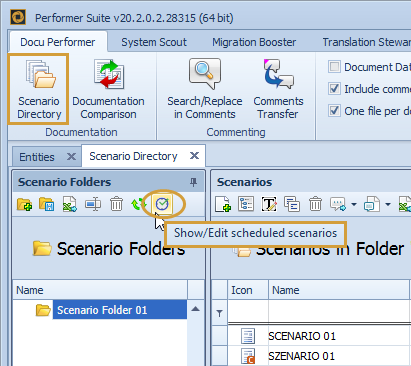Open dropdown arrow next to comments icon
411x366 pixels.
pyautogui.click(x=354, y=204)
